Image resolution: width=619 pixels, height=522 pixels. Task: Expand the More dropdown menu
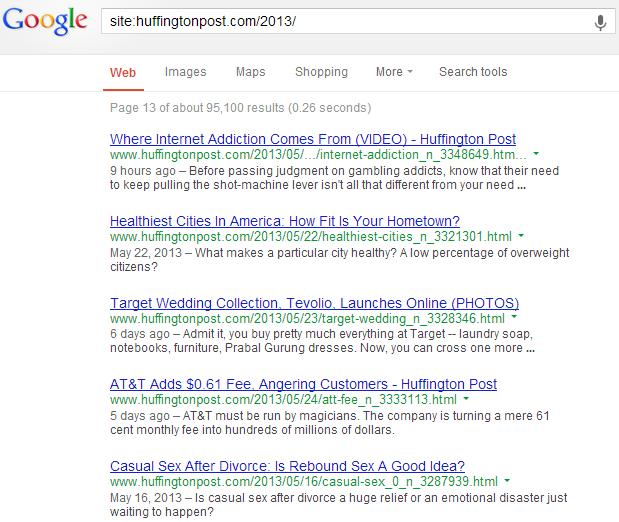click(394, 72)
